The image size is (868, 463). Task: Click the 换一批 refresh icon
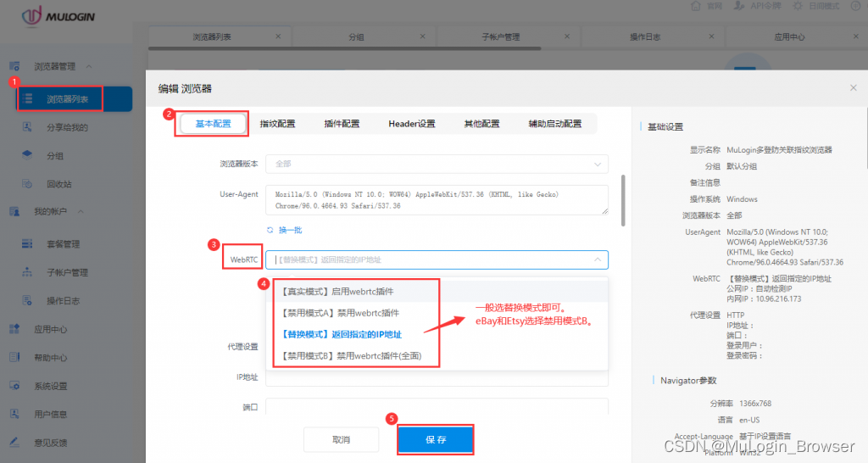pyautogui.click(x=270, y=230)
